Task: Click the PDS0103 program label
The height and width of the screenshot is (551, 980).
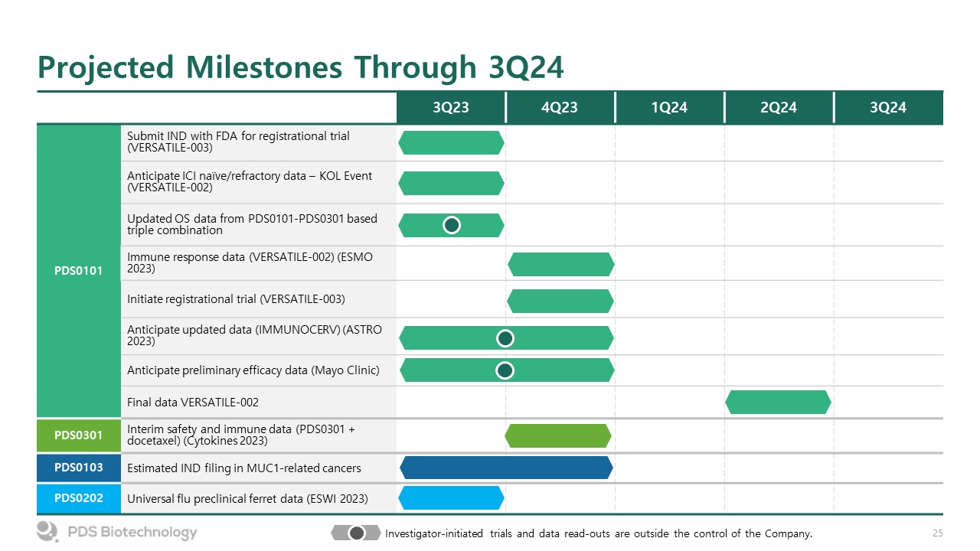Action: (x=79, y=467)
